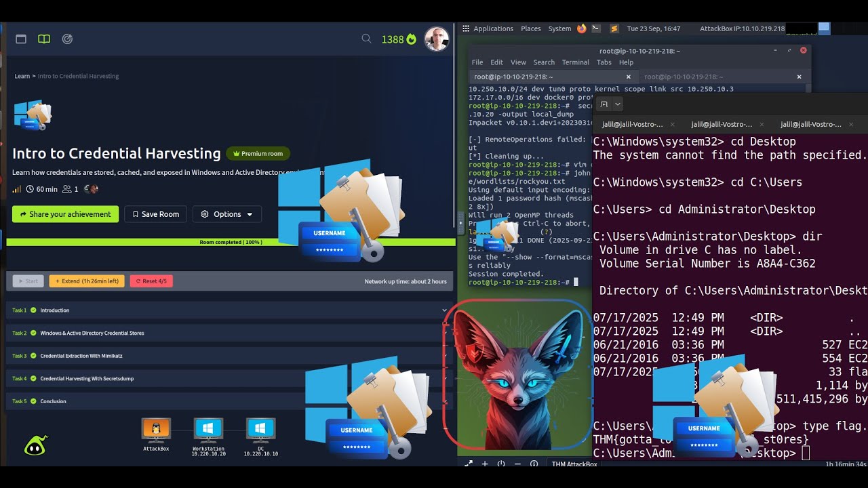Screen dimensions: 868x488
Task: Open the green Learn book icon
Action: [44, 39]
